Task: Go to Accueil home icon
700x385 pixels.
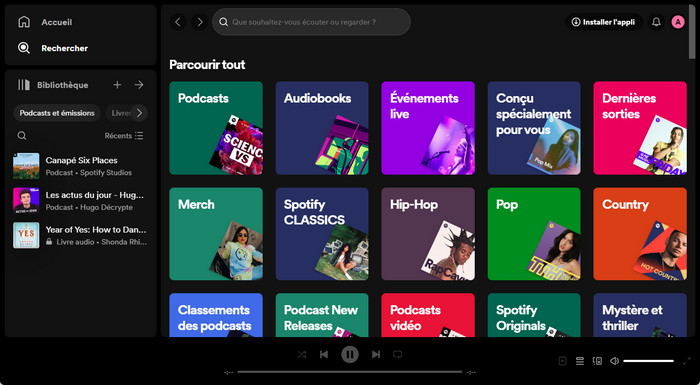Action: click(24, 22)
